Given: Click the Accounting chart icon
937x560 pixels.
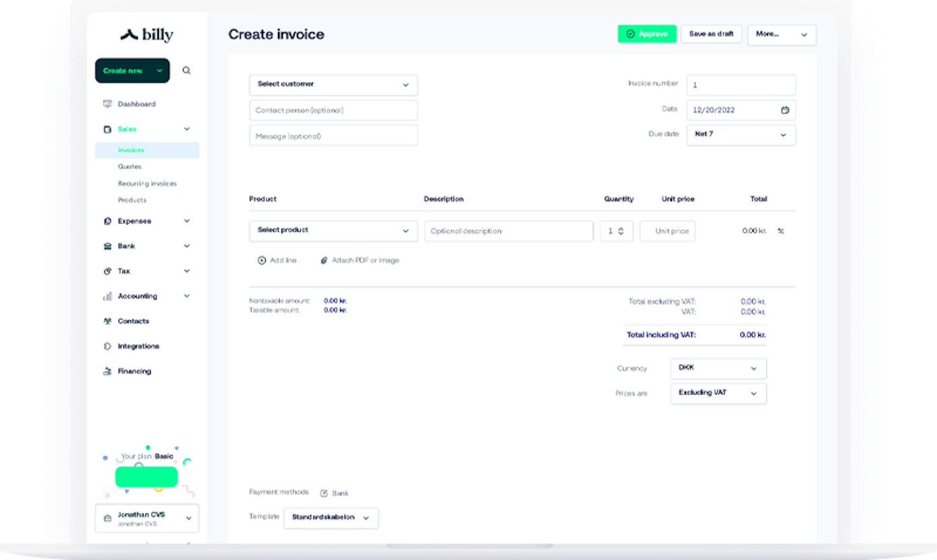Looking at the screenshot, I should click(x=107, y=296).
